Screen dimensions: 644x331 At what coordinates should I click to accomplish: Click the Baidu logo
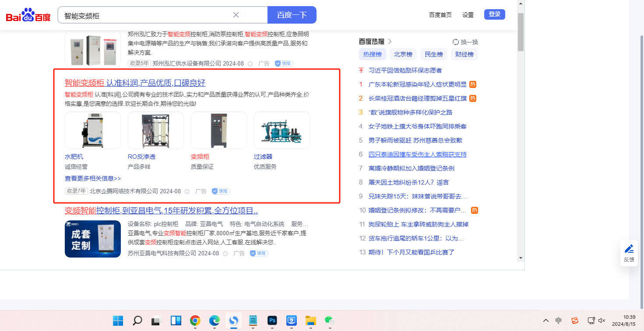[x=28, y=15]
